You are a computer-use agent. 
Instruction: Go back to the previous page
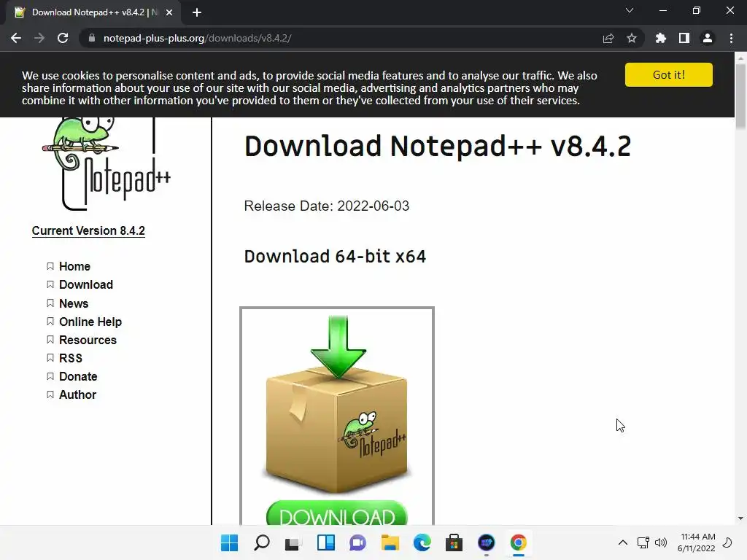pyautogui.click(x=16, y=38)
